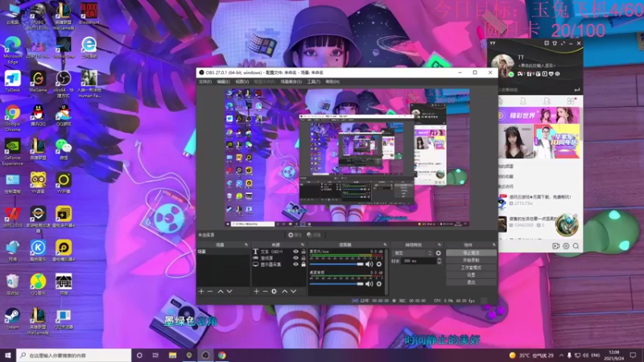The height and width of the screenshot is (362, 644).
Task: Toggle visibility eye of 显示器采集 source
Action: pos(295,265)
